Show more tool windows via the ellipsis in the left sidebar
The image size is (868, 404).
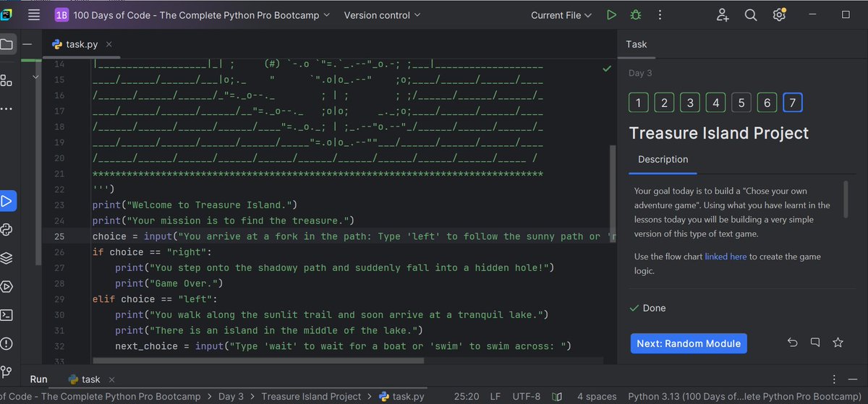(x=6, y=109)
